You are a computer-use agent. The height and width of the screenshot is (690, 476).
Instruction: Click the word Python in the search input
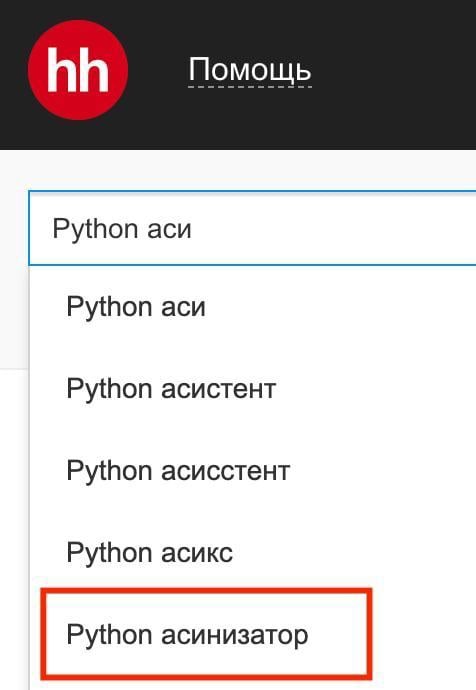pyautogui.click(x=95, y=230)
